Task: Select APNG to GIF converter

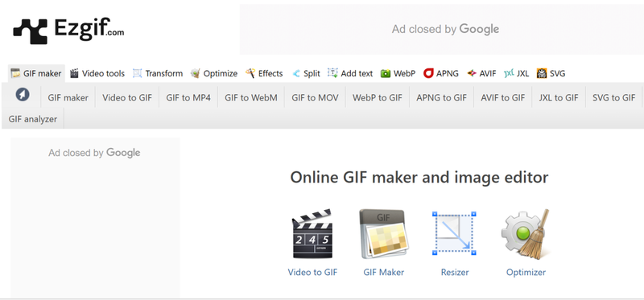Action: 441,97
